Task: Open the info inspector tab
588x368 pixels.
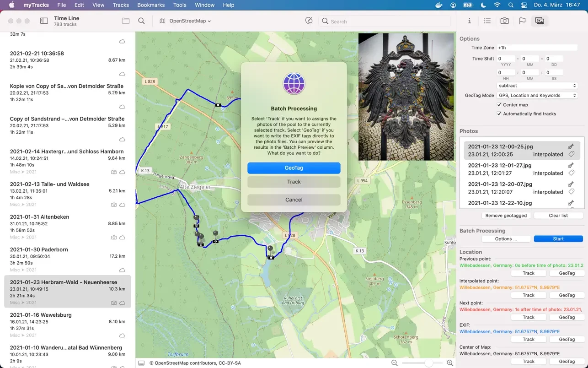Action: tap(470, 21)
